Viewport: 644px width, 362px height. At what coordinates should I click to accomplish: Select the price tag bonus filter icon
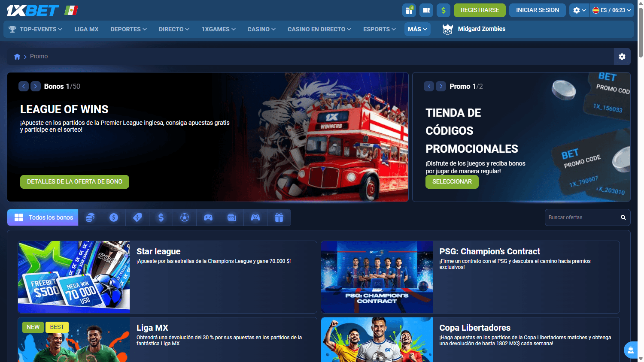(x=137, y=217)
